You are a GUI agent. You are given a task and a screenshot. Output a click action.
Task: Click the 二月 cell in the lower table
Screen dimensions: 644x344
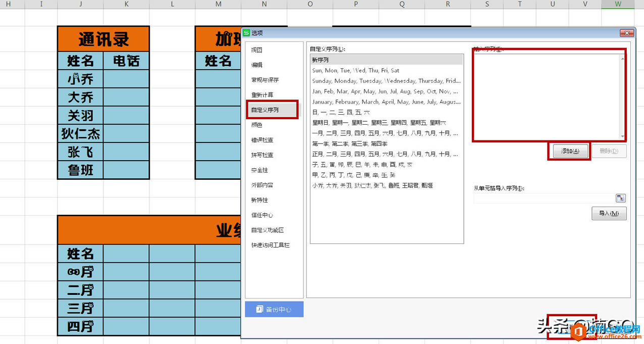81,290
